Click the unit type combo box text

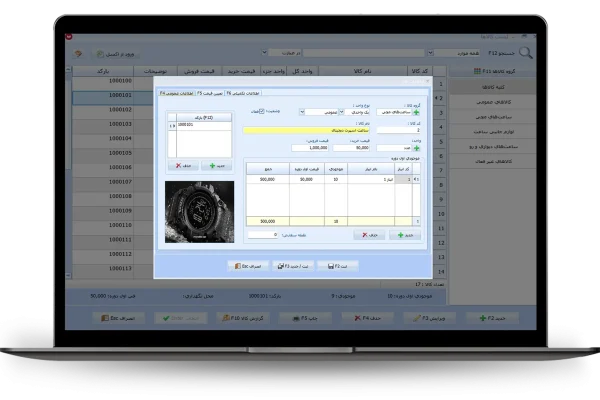click(x=357, y=112)
